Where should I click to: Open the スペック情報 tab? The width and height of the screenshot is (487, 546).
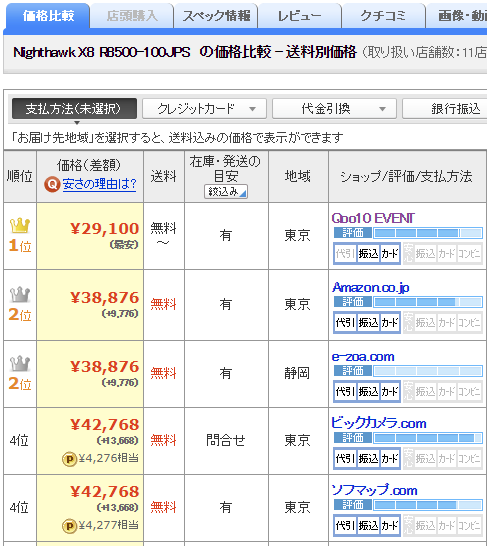tap(216, 16)
